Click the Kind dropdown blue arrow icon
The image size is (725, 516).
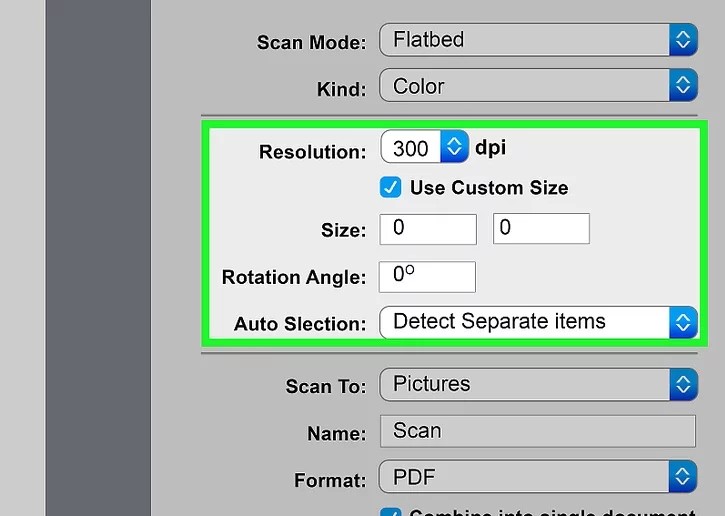(683, 86)
